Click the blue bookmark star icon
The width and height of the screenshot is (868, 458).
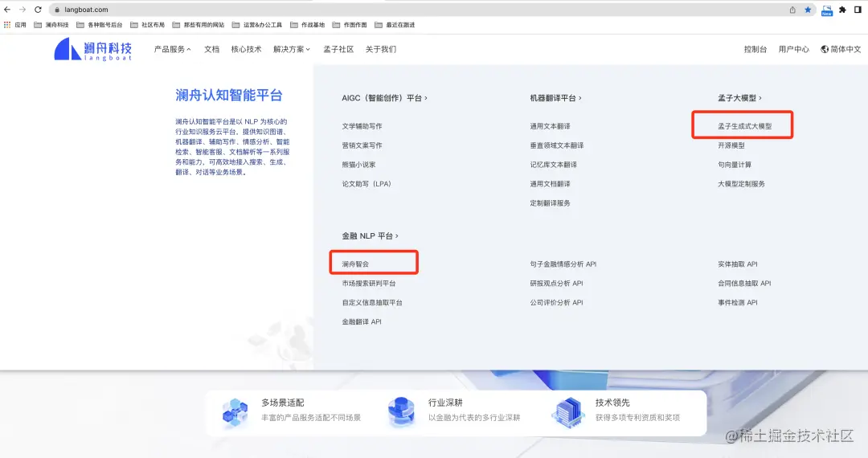coord(808,10)
